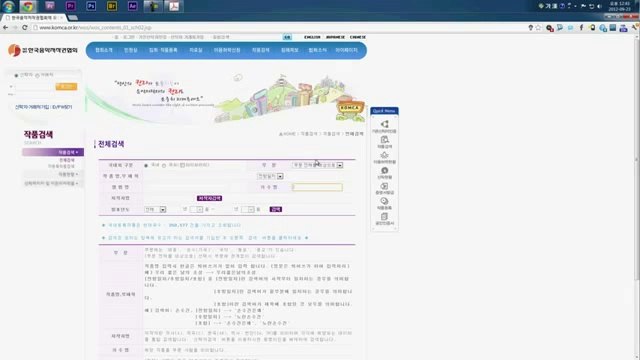Click the first Quick Menu icon (network shape)
This screenshot has width=640, height=360.
[x=384, y=124]
